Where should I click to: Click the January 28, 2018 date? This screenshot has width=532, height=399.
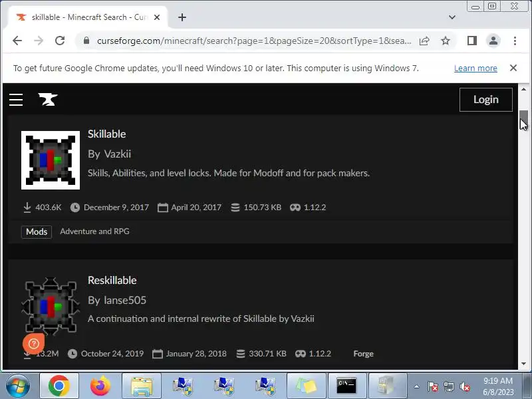[196, 354]
